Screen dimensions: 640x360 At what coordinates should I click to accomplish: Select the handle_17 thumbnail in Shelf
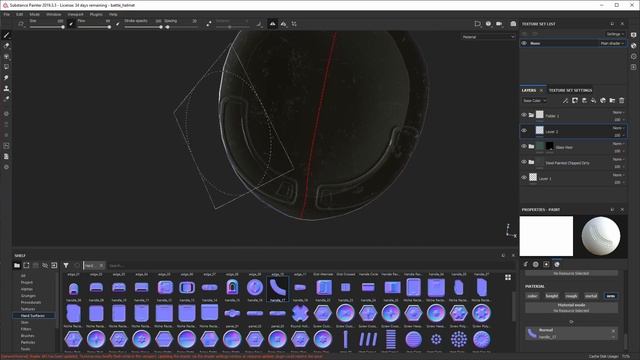click(x=278, y=289)
